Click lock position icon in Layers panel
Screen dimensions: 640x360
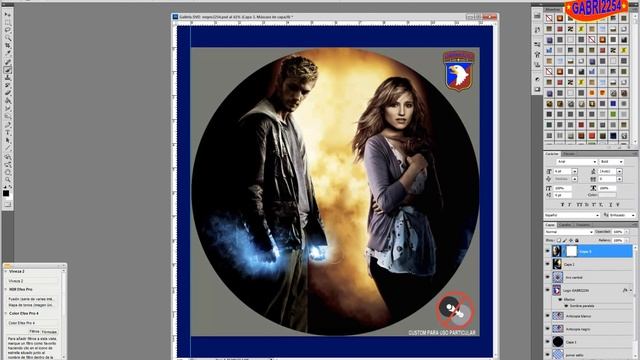pyautogui.click(x=571, y=240)
